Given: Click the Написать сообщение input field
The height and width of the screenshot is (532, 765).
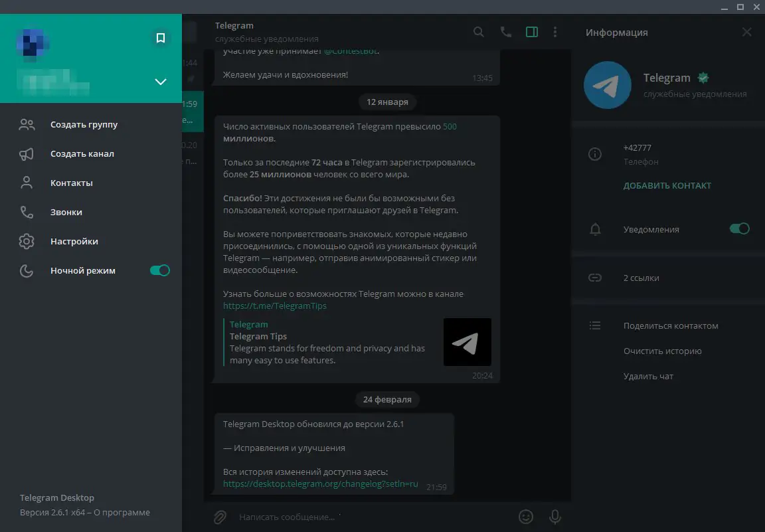Looking at the screenshot, I should [373, 517].
